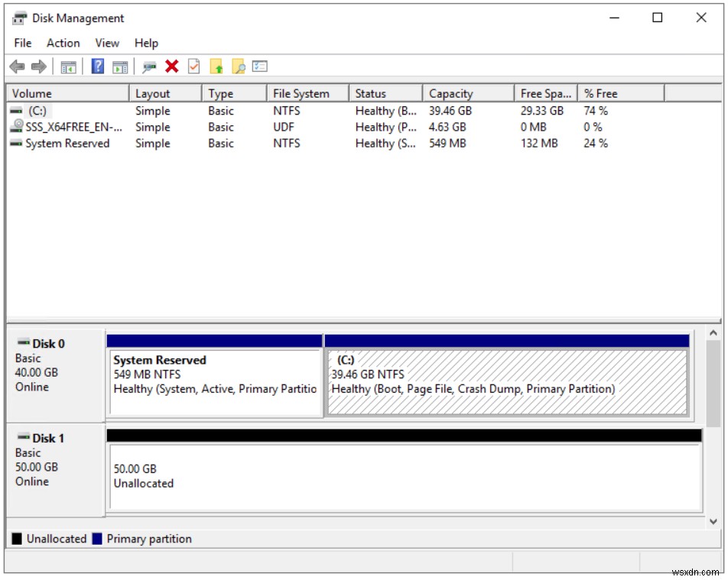Image resolution: width=728 pixels, height=580 pixels.
Task: Click the Capacity column header
Action: click(451, 92)
